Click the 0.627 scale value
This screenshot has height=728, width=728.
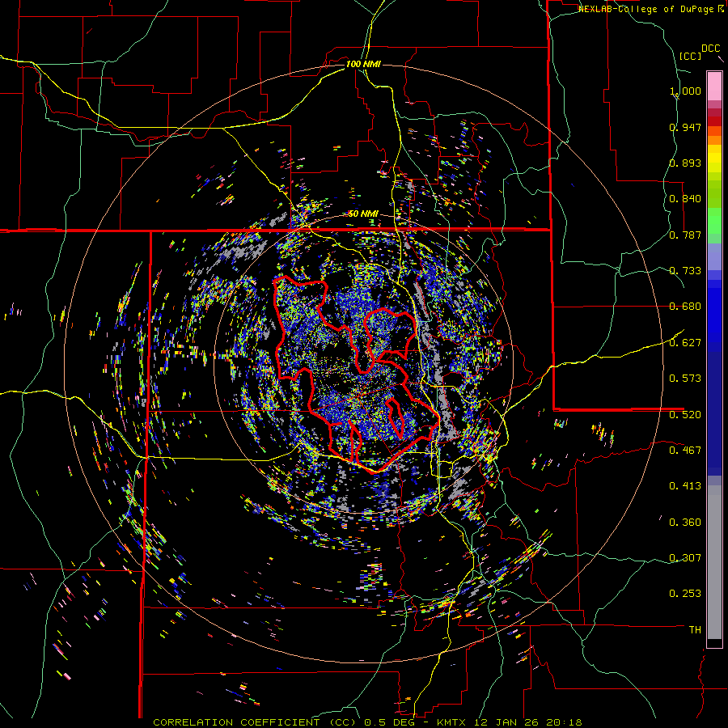tap(685, 343)
